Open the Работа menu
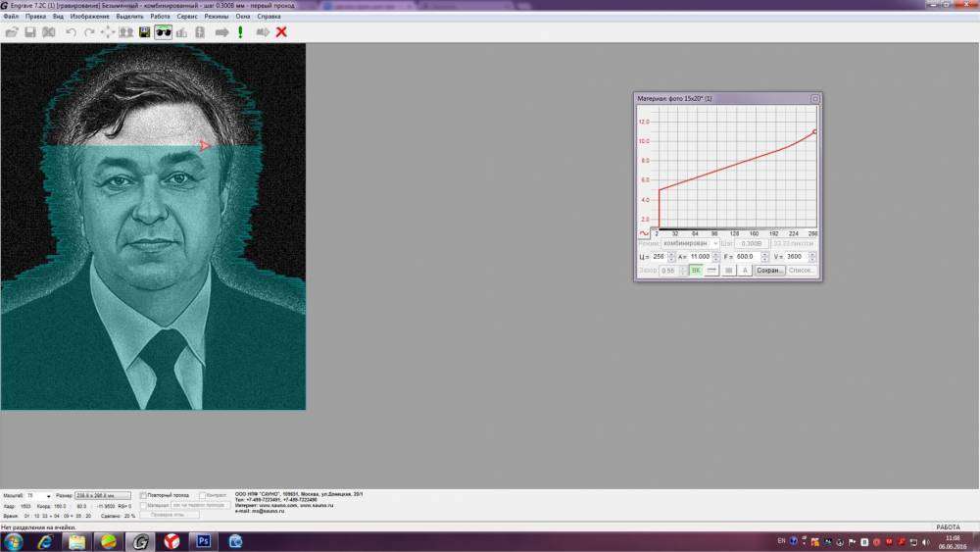This screenshot has width=980, height=552. pyautogui.click(x=160, y=17)
